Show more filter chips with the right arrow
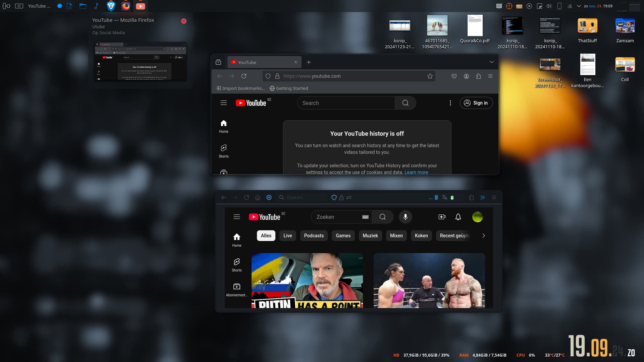Viewport: 644px width, 362px height. click(483, 236)
